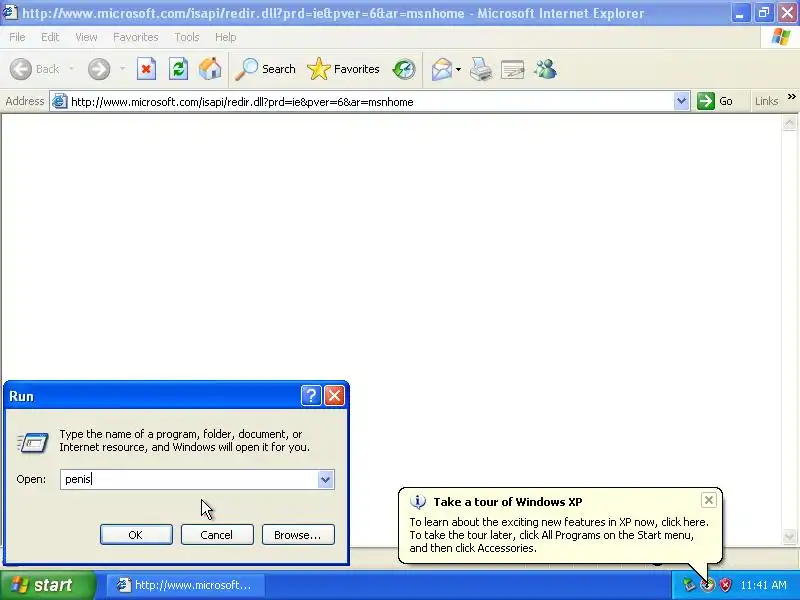The height and width of the screenshot is (600, 800).
Task: Select the Internet Explorer taskbar button
Action: pyautogui.click(x=186, y=585)
